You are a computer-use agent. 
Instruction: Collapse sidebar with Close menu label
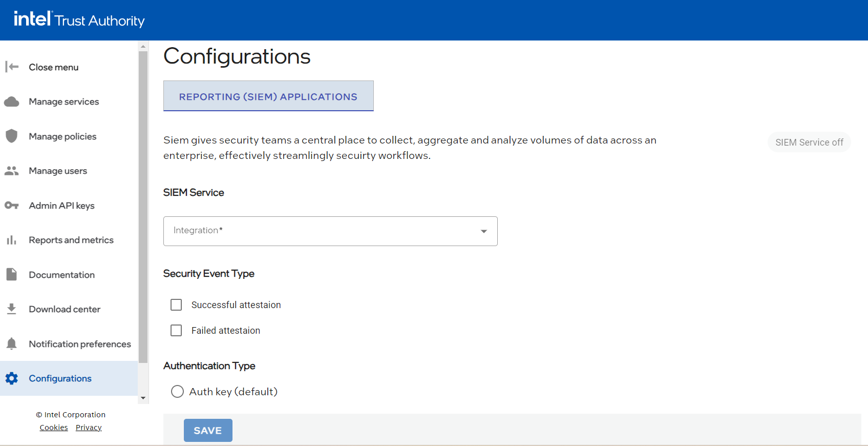tap(54, 67)
